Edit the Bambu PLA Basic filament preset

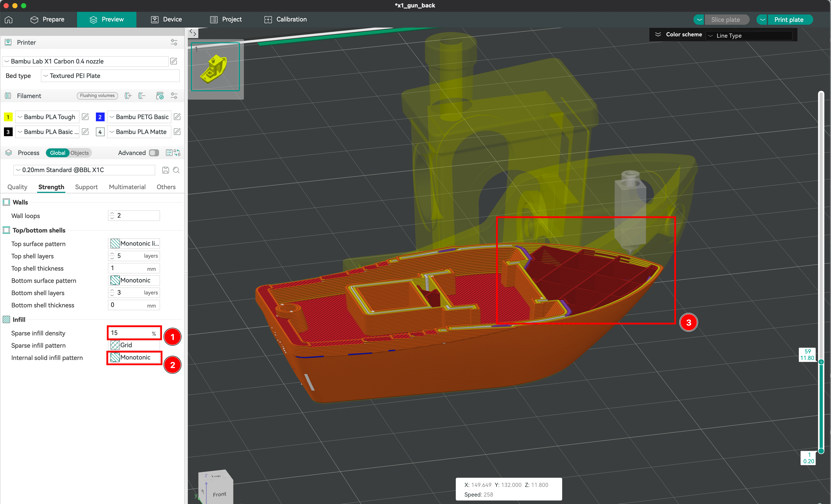pyautogui.click(x=85, y=132)
